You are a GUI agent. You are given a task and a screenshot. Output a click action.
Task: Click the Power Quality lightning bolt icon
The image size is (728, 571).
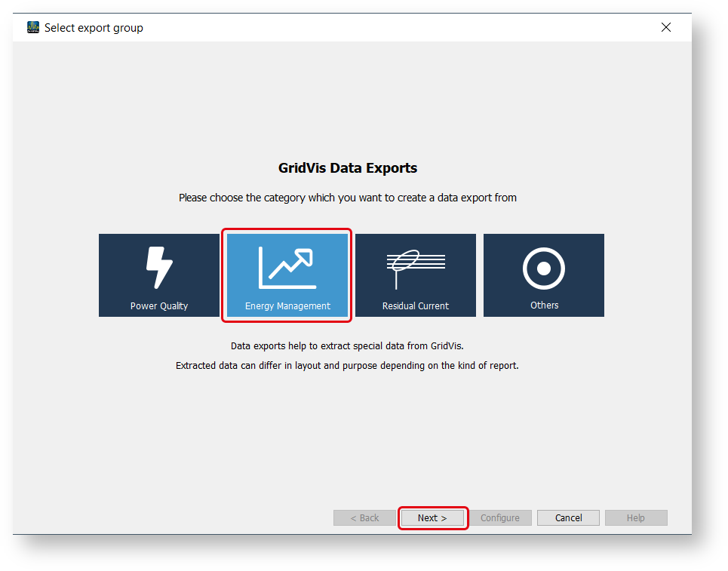click(159, 268)
